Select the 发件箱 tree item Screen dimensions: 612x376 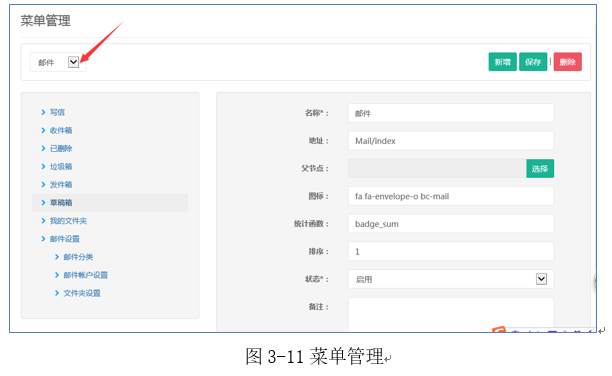pos(61,184)
